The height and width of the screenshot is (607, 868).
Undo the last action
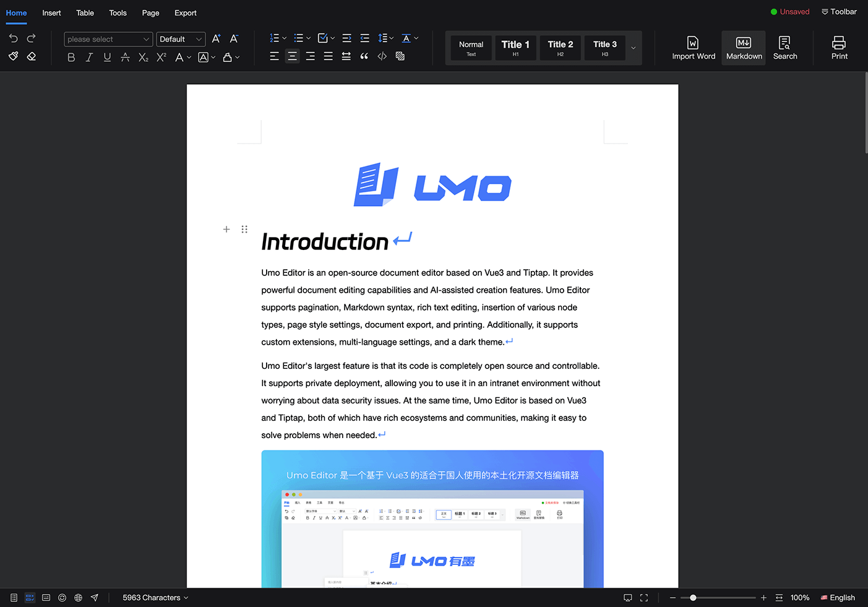[x=13, y=38]
